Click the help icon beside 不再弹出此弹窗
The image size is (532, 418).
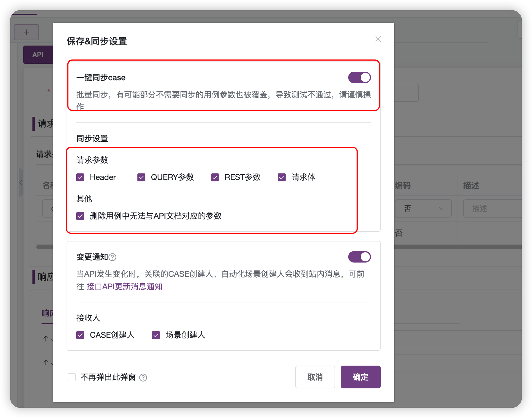click(x=144, y=377)
